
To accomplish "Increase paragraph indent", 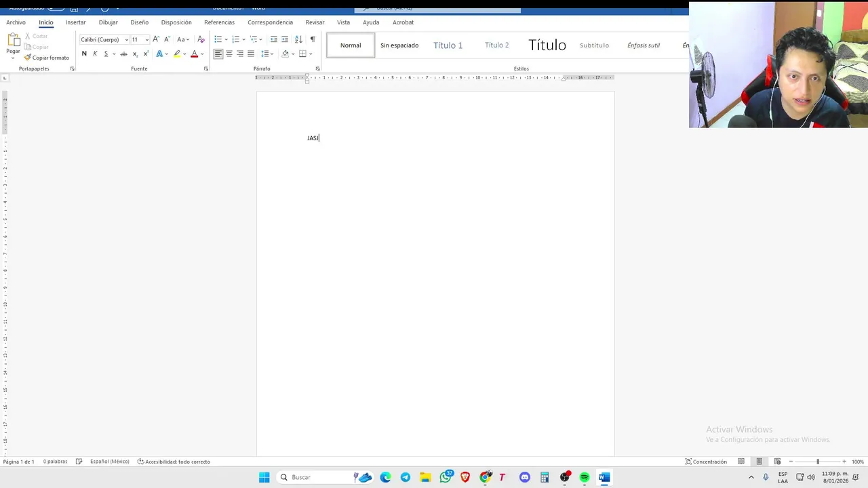I will [x=285, y=39].
